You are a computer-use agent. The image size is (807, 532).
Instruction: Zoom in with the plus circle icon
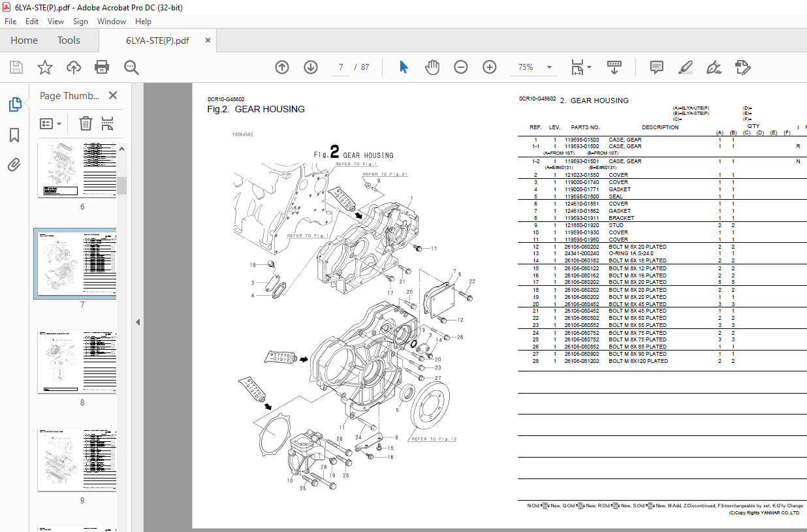[490, 67]
